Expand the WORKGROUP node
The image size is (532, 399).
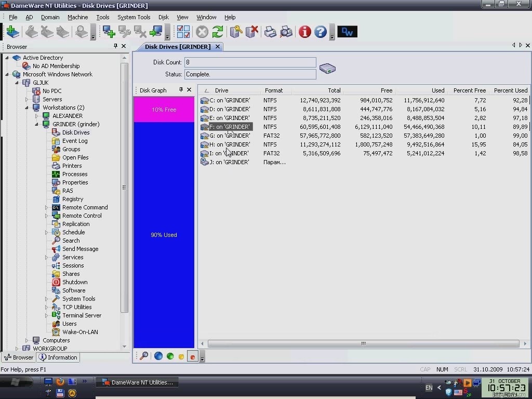coord(17,349)
